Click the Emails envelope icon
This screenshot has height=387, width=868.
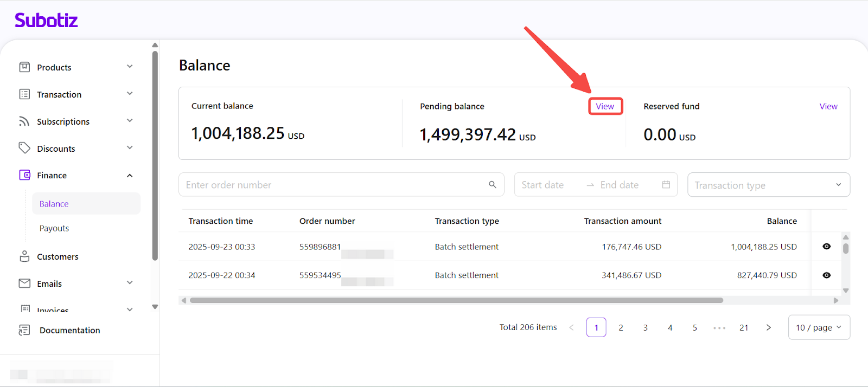pos(24,283)
